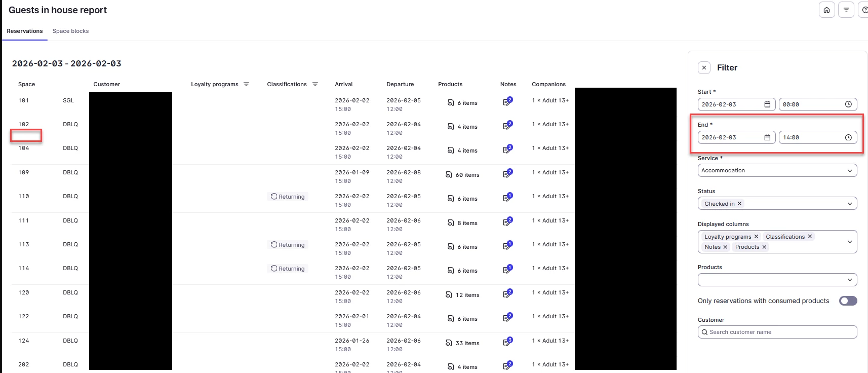
Task: Expand the Service Accommodation dropdown
Action: 850,171
